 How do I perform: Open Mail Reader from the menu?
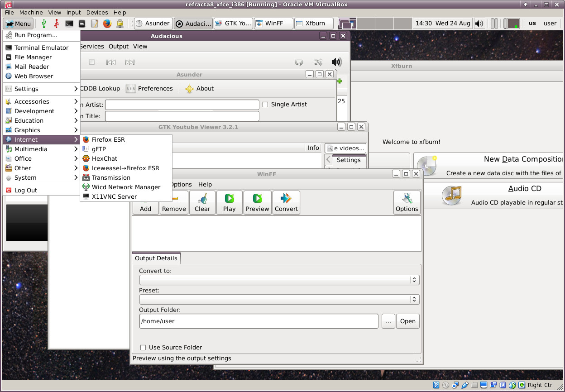(x=41, y=67)
